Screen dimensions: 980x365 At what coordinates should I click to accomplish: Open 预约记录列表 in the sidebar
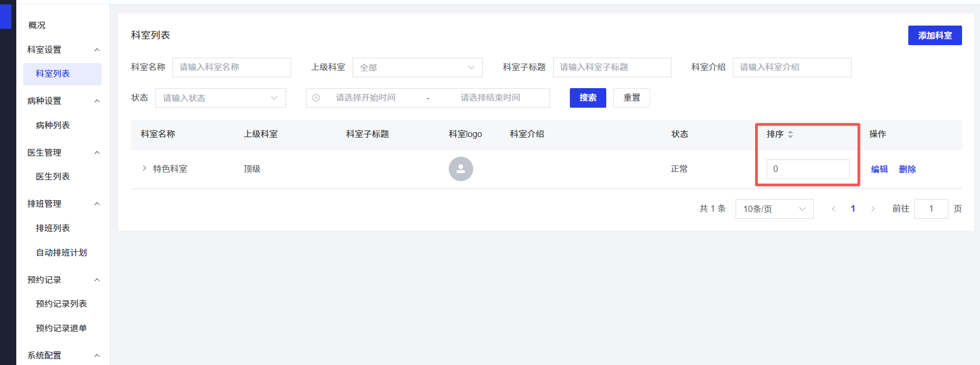(61, 304)
